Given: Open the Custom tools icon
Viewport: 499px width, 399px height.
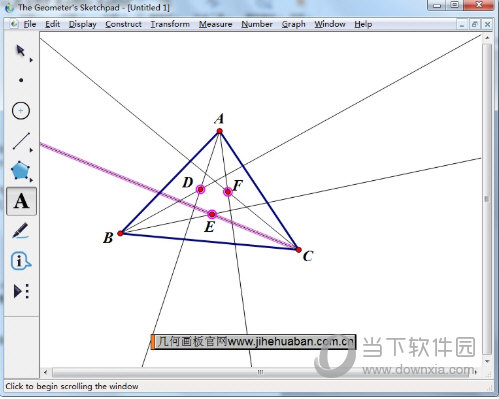Looking at the screenshot, I should click(21, 291).
